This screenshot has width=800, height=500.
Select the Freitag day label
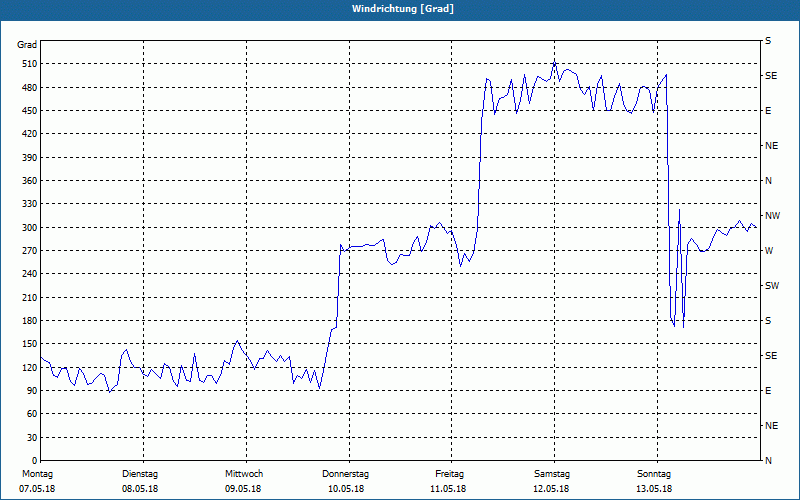tap(449, 474)
